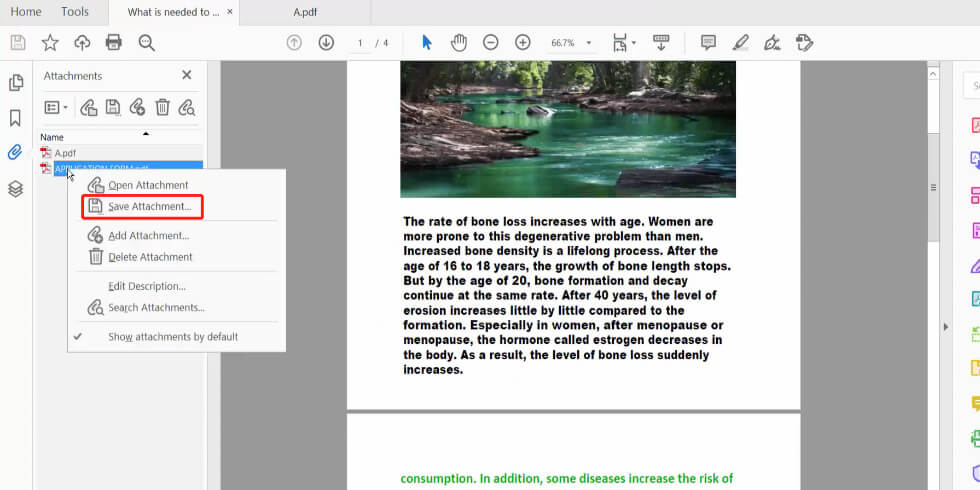980x490 pixels.
Task: Go to the next page with the down arrow
Action: click(326, 42)
